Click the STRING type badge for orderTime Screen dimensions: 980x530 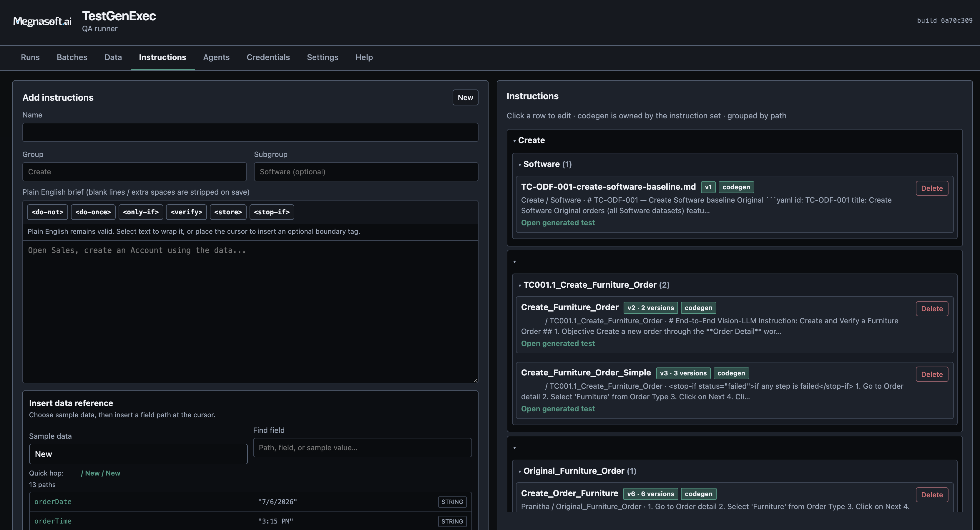pyautogui.click(x=452, y=521)
